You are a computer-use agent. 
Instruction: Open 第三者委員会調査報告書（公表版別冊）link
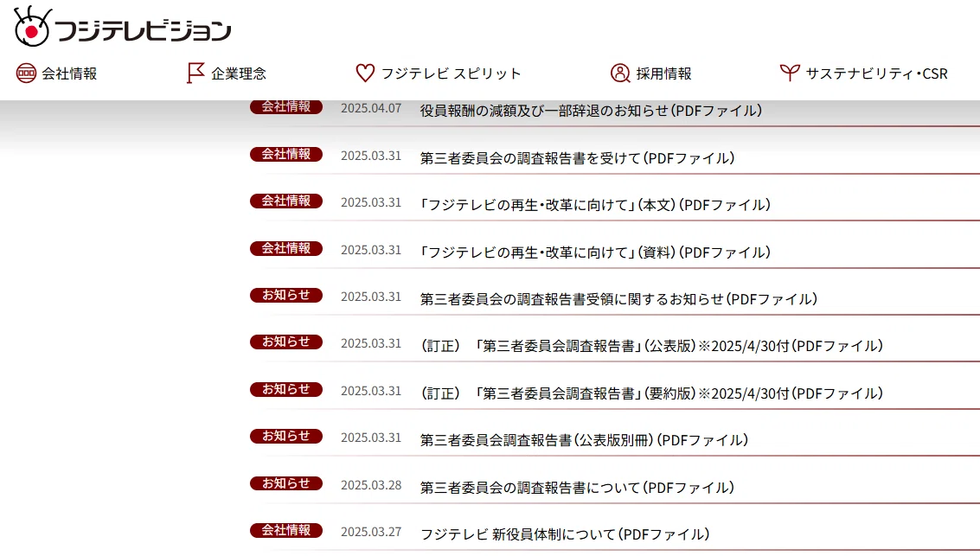tap(584, 440)
